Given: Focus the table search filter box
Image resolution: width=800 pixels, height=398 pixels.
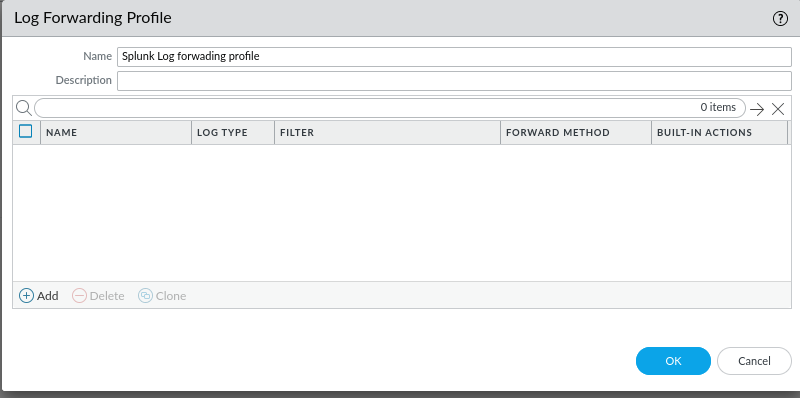Looking at the screenshot, I should 390,108.
